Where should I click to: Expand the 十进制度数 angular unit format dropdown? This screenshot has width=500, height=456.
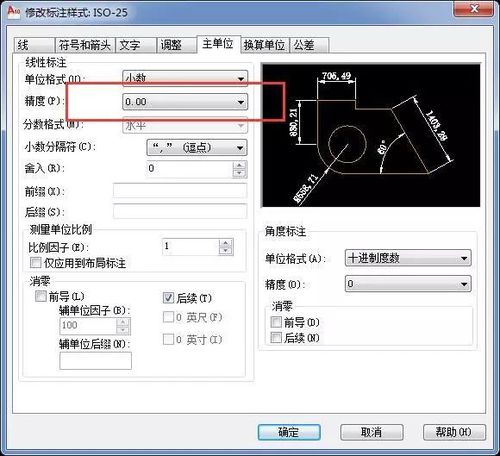(408, 258)
